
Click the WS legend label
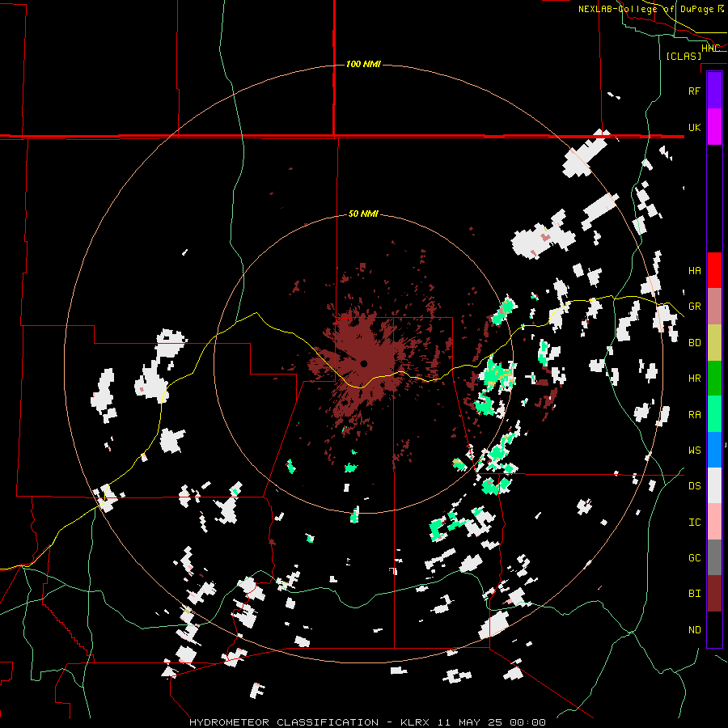pyautogui.click(x=694, y=450)
